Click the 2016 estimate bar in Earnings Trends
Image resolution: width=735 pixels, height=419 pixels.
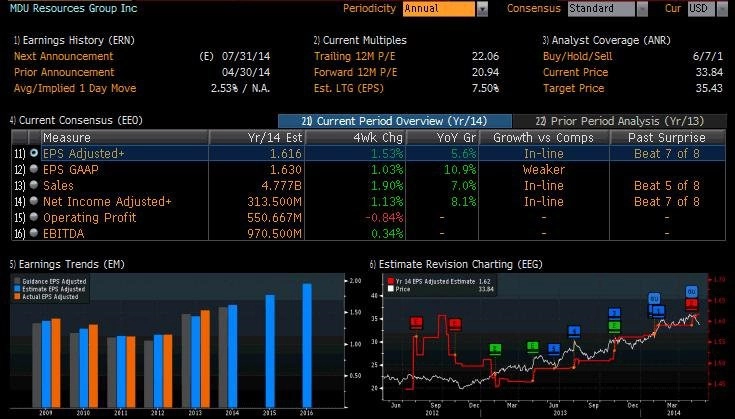[307, 345]
